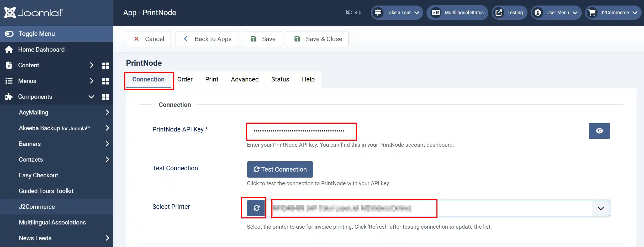Open the User Menu dropdown

point(556,13)
